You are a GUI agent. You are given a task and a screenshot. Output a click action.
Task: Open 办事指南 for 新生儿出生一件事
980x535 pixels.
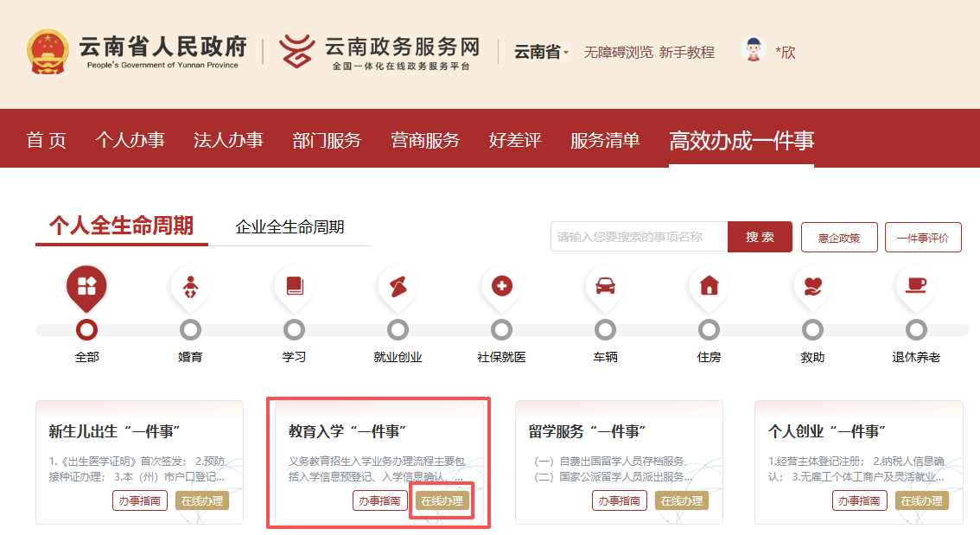(x=139, y=501)
